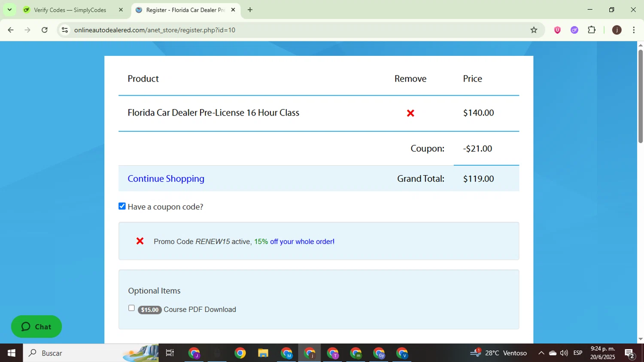
Task: Show hidden system tray icons
Action: pyautogui.click(x=541, y=353)
